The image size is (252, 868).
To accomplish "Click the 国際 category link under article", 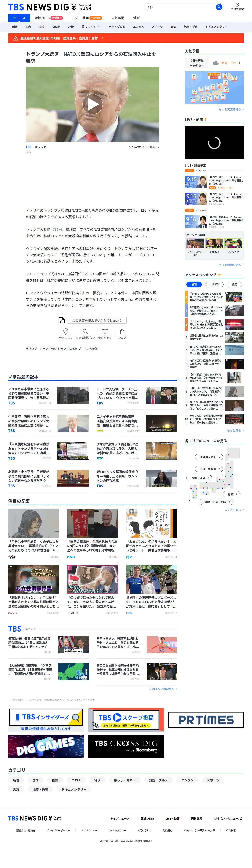I will click(x=29, y=152).
